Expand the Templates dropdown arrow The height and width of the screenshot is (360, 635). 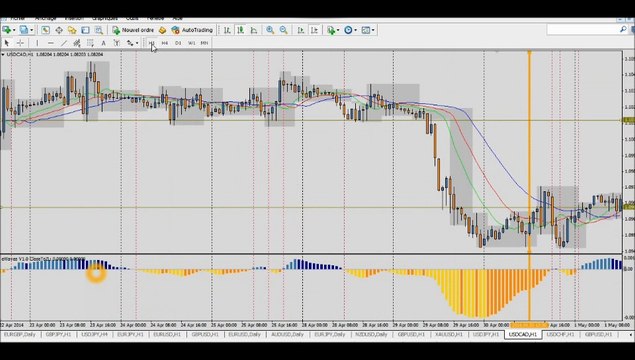[x=373, y=30]
